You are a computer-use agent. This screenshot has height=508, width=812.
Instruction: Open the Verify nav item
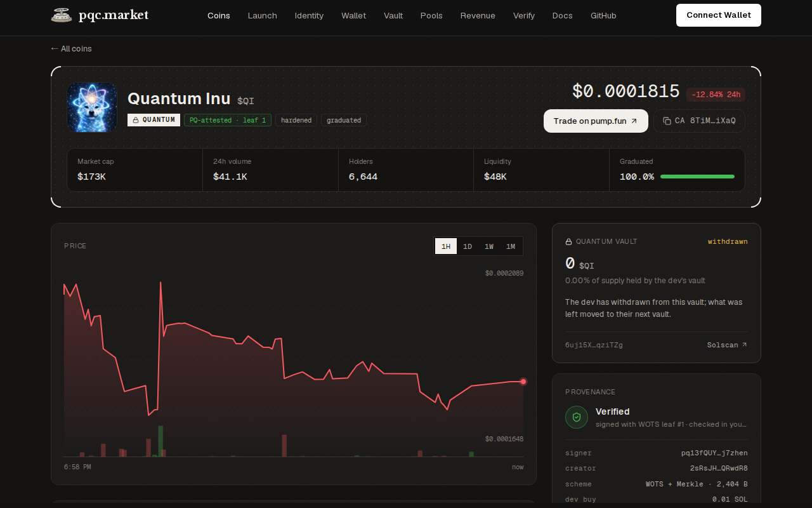pos(524,15)
